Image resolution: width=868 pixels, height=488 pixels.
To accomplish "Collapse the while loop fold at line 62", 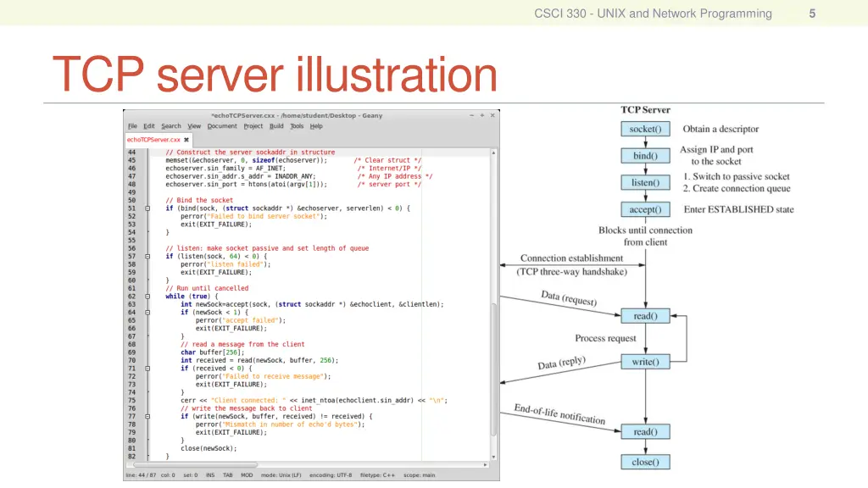I will (x=147, y=297).
